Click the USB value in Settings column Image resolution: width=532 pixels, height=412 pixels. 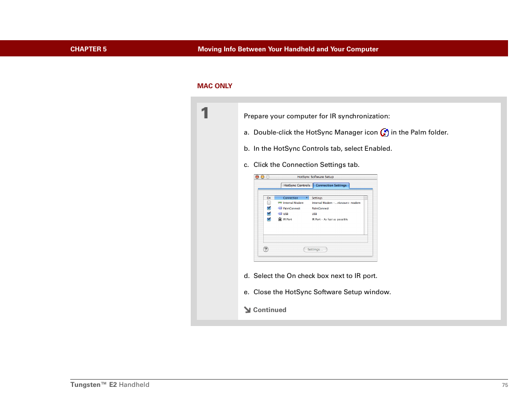(x=315, y=214)
